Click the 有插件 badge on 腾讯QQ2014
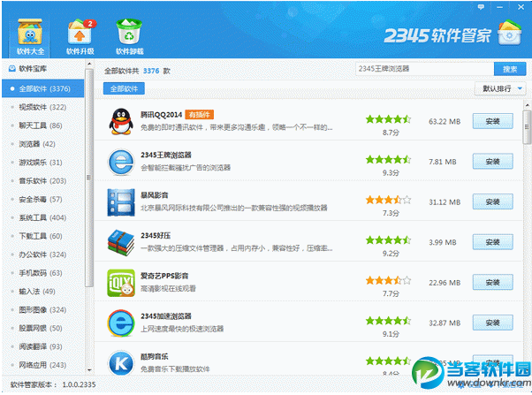 (200, 115)
